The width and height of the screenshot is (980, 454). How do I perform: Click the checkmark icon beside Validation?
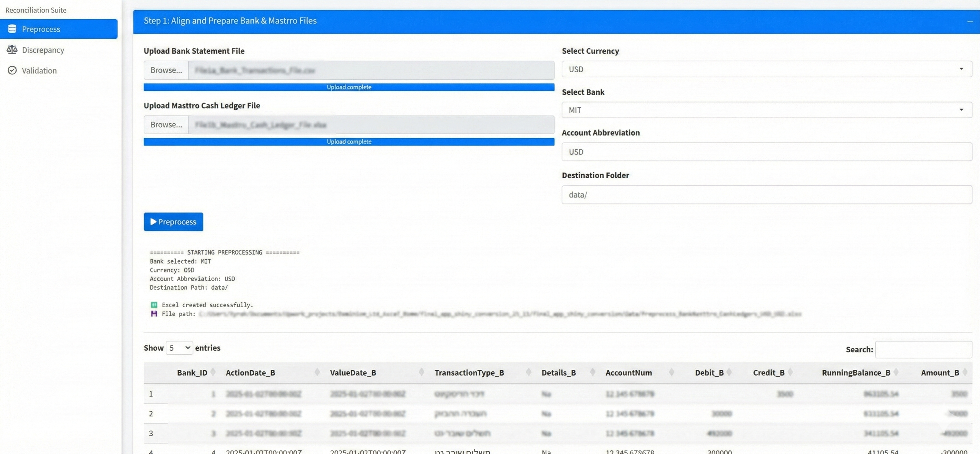(12, 70)
